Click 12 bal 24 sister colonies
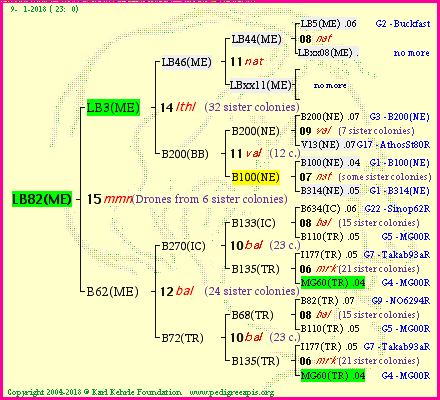 [230, 291]
